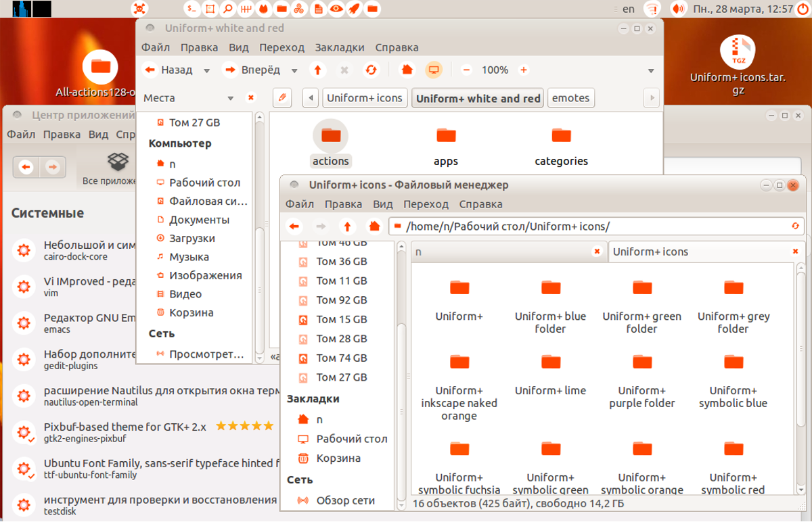Open the Вперёд history dropdown arrow

294,70
